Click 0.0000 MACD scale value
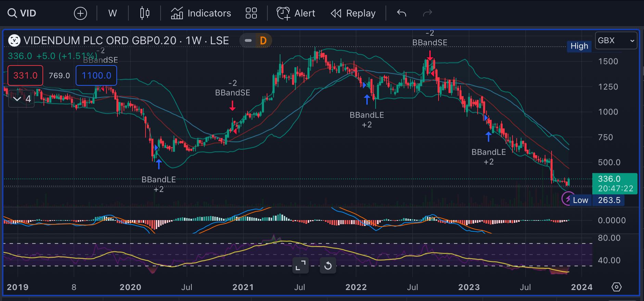This screenshot has height=301, width=644. pyautogui.click(x=612, y=220)
